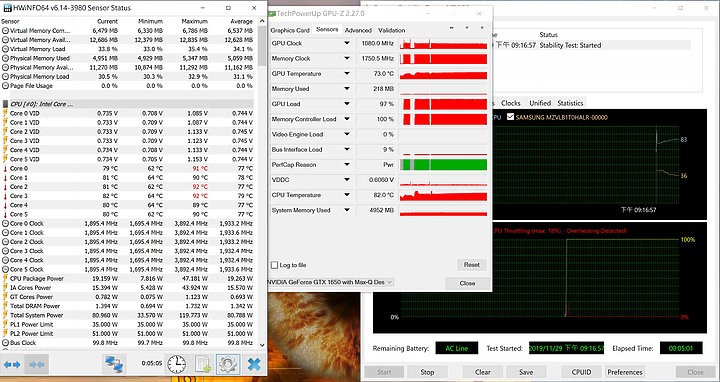This screenshot has height=382, width=720.
Task: Open HWiNFO sensor settings gear
Action: [228, 365]
